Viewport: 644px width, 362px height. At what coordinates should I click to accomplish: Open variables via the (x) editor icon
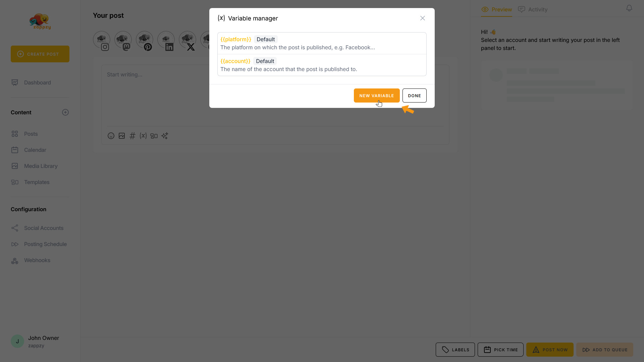(x=143, y=136)
